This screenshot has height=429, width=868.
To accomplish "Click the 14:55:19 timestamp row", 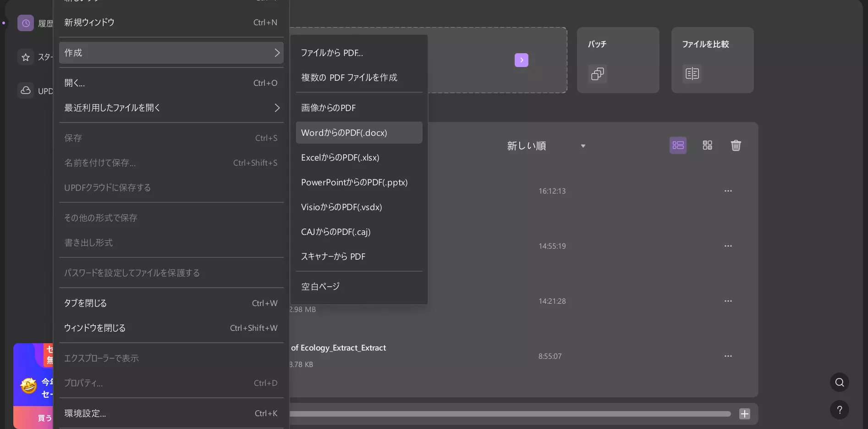I will click(x=552, y=246).
